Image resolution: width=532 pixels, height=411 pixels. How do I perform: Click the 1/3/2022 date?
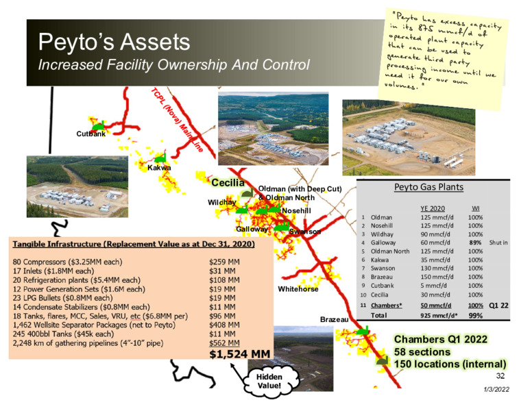496,389
